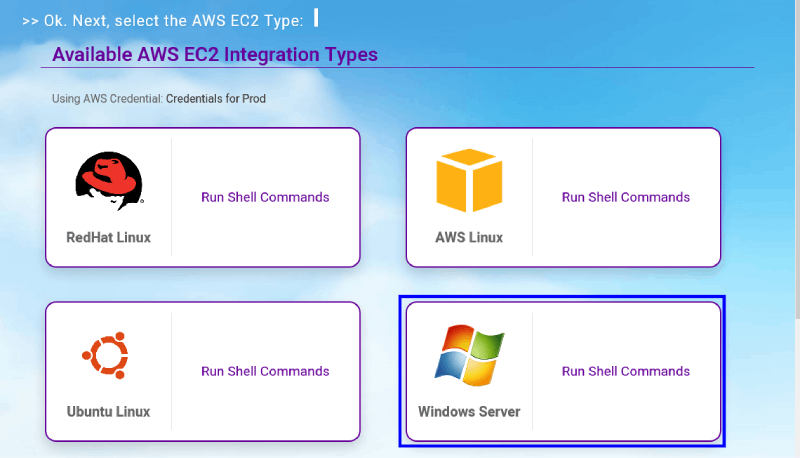This screenshot has width=800, height=458.
Task: Choose the Ubuntu Linux circle logo
Action: (106, 355)
